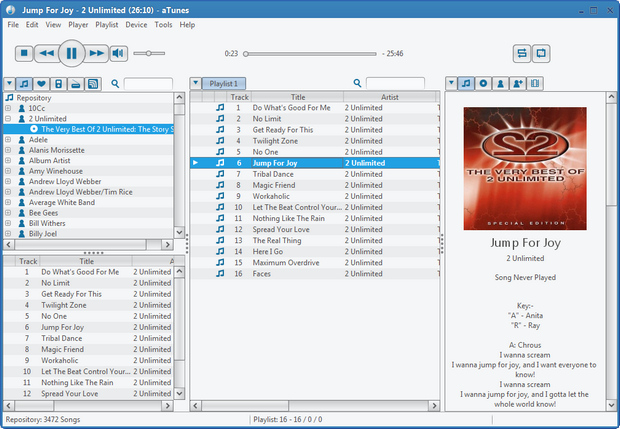This screenshot has height=429, width=620.
Task: Show the repository music note view
Action: [x=24, y=83]
